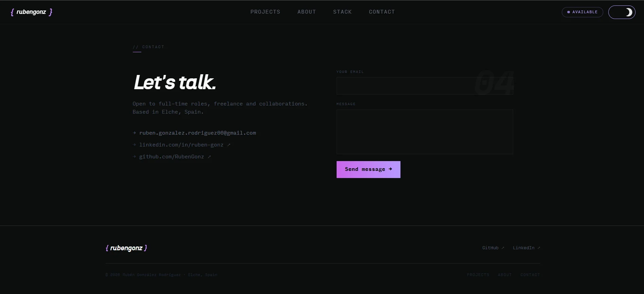Click the Send message button
This screenshot has width=644, height=294.
pyautogui.click(x=368, y=170)
